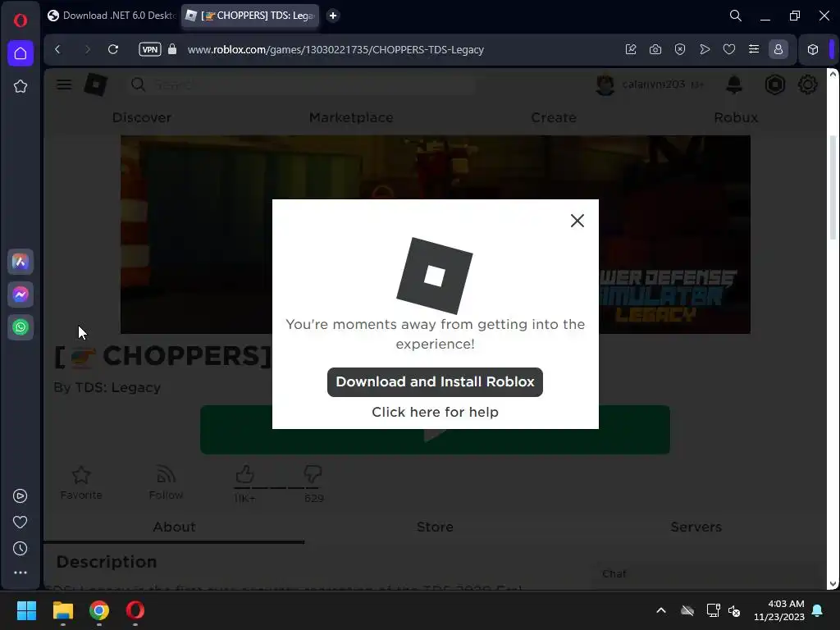This screenshot has height=630, width=840.
Task: Open the sidebar player icon
Action: point(21,496)
